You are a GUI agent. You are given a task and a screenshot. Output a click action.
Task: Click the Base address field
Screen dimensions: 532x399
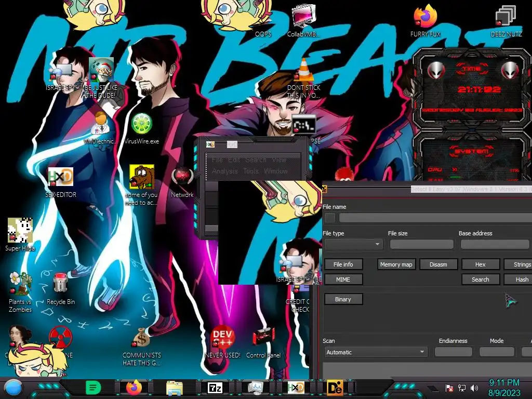[x=495, y=244]
